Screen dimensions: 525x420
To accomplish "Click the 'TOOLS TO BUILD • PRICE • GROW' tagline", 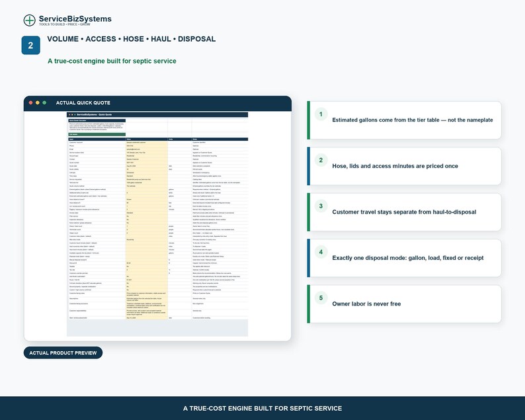I will point(65,24).
